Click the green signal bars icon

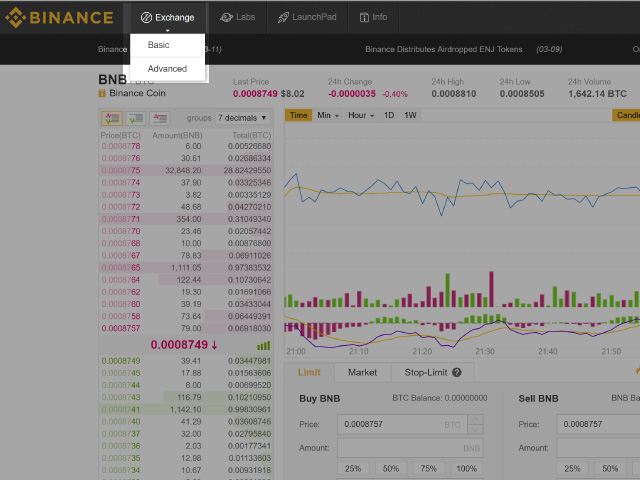click(264, 346)
